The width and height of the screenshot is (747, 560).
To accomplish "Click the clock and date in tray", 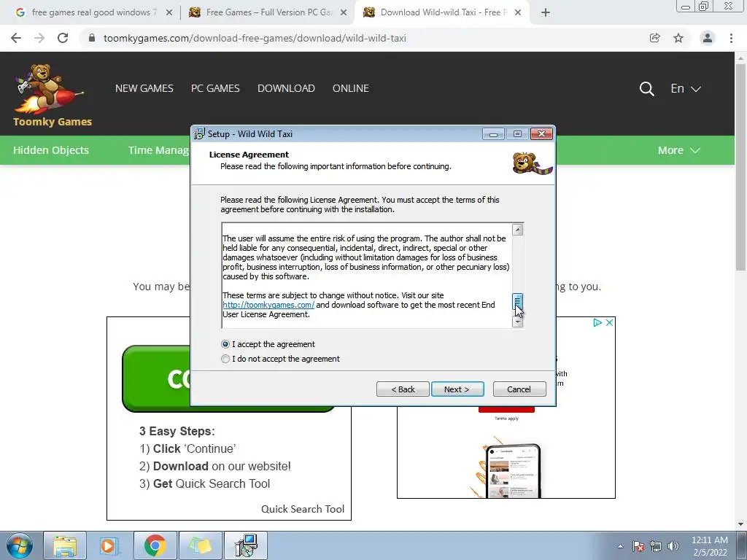I will tap(710, 546).
